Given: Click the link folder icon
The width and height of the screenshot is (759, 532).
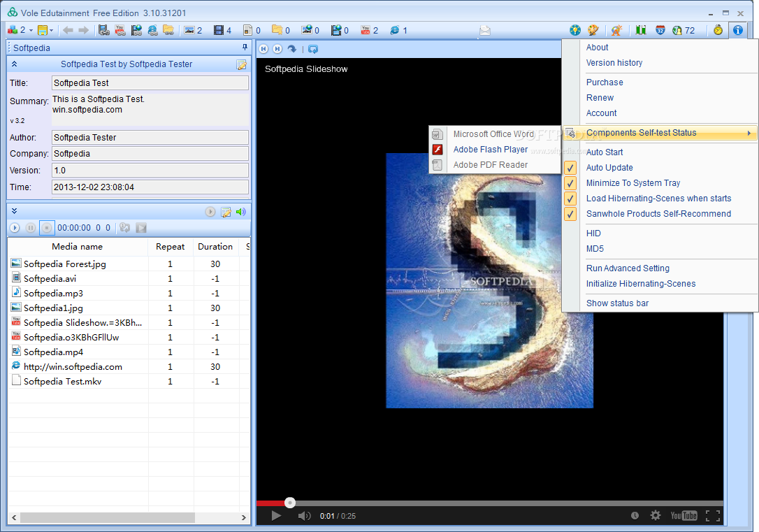Looking at the screenshot, I should click(x=168, y=31).
